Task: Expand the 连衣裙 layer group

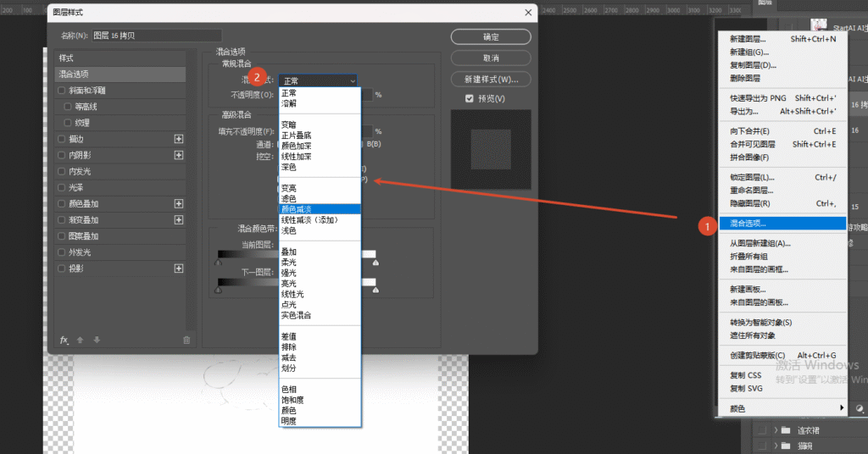Action: (776, 430)
